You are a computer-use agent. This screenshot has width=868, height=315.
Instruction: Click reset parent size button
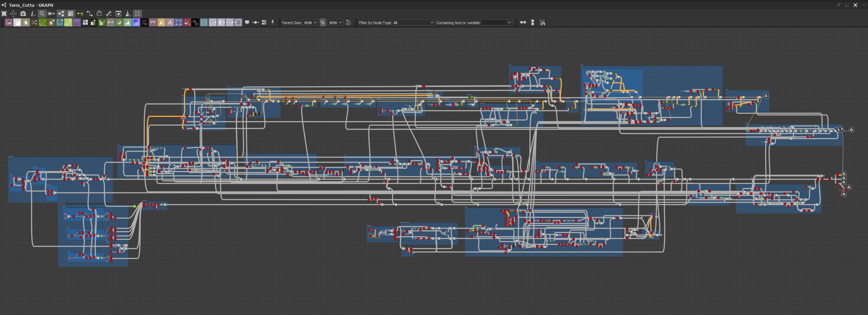(x=348, y=23)
